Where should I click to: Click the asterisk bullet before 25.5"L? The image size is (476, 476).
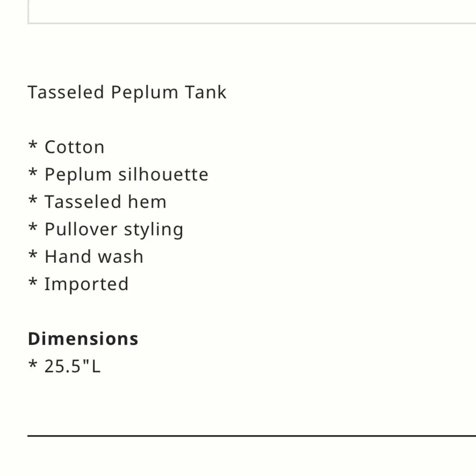pos(33,365)
